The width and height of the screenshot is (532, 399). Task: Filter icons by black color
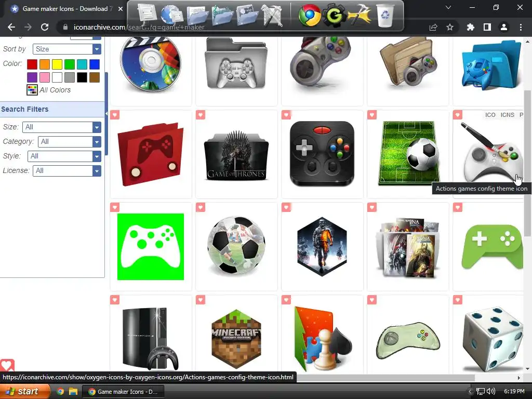tap(82, 77)
